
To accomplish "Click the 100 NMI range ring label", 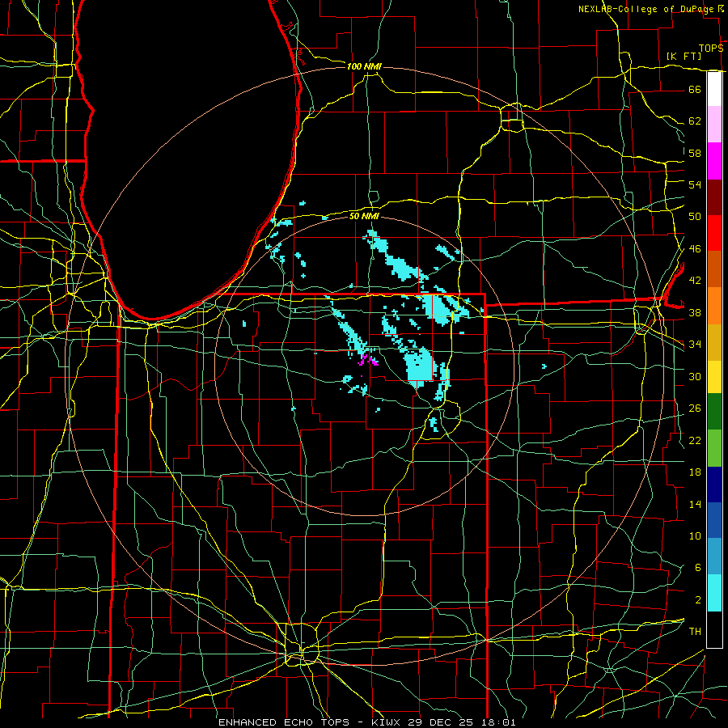I will (364, 66).
